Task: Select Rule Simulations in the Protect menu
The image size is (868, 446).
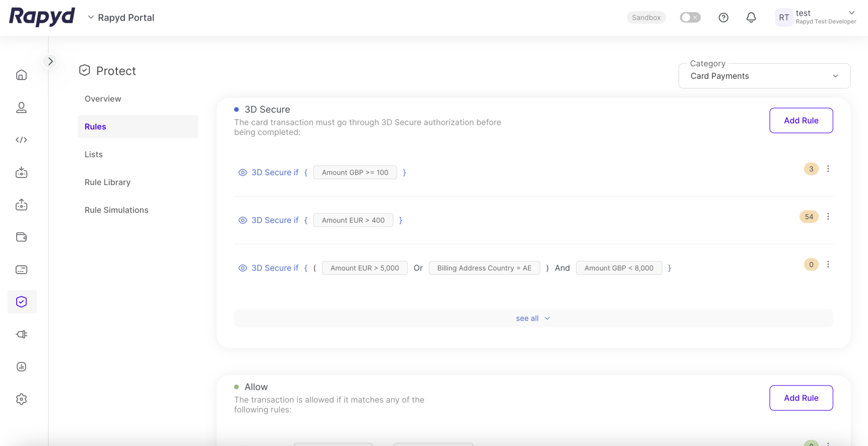Action: [x=116, y=210]
